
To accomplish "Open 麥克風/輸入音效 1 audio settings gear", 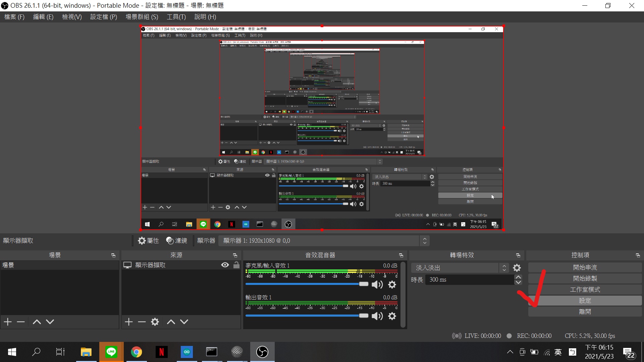I will (x=392, y=285).
